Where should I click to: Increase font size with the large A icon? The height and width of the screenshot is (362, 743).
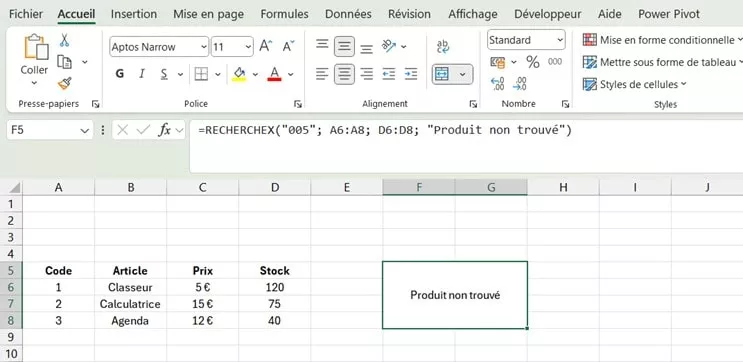(x=265, y=46)
